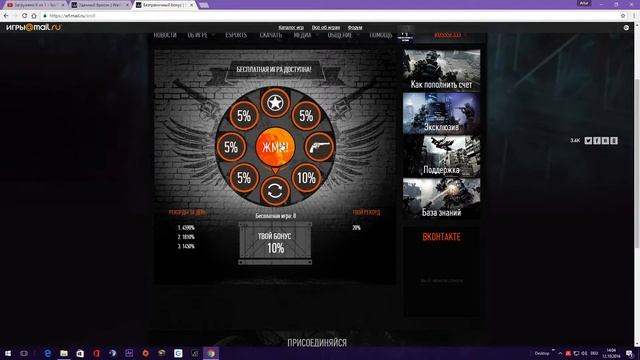Click the ТВОЙ РЕКОРД label
The image size is (640, 360).
(x=366, y=212)
